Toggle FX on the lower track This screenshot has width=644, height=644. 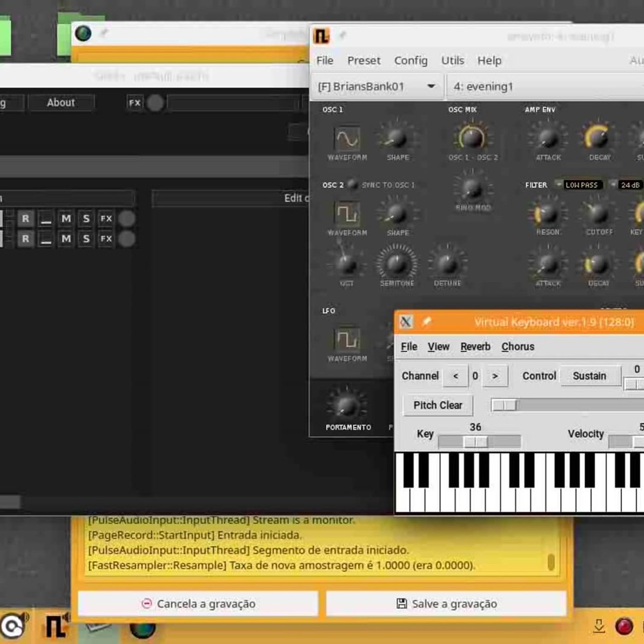coord(106,239)
